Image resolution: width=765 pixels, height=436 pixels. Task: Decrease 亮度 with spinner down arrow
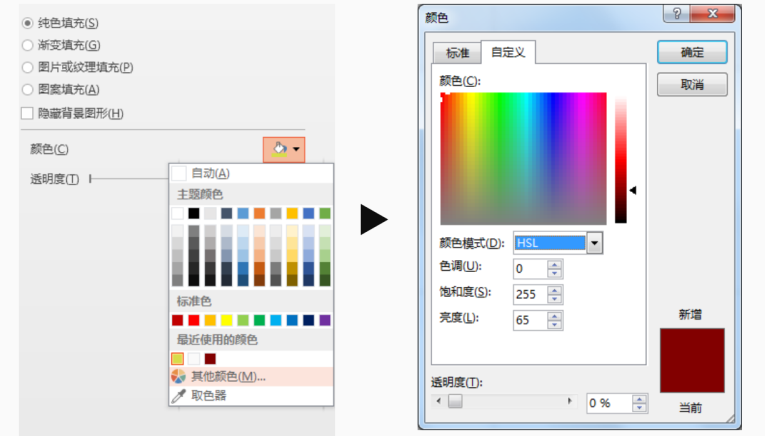(x=555, y=325)
